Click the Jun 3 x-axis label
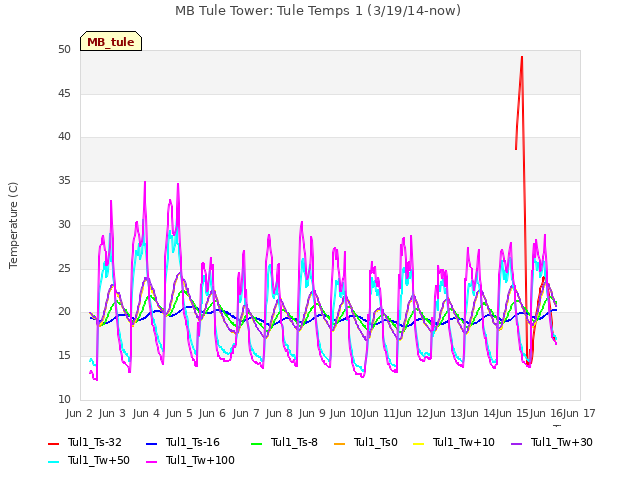Viewport: 640px width, 480px height. click(x=112, y=413)
